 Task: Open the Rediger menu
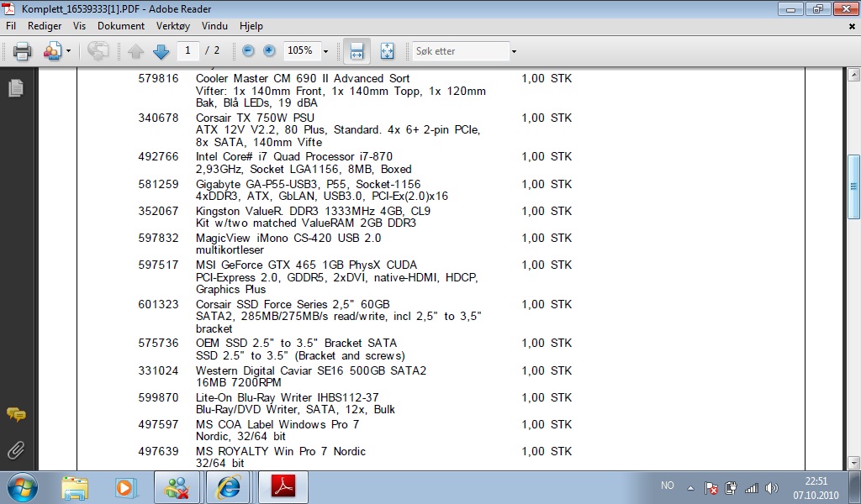click(45, 26)
